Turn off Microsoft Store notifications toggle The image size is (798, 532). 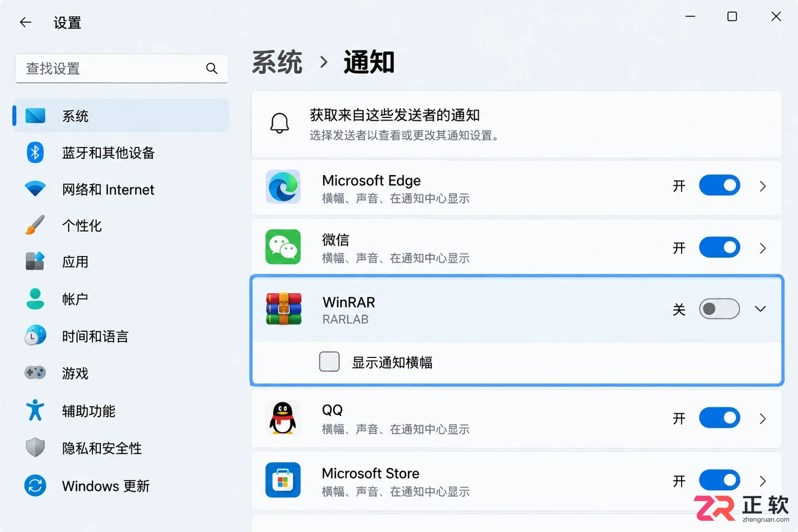[x=719, y=480]
